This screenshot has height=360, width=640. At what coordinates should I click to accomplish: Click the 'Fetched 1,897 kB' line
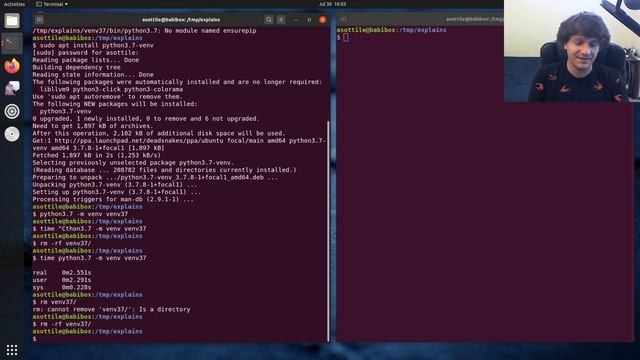(97, 156)
